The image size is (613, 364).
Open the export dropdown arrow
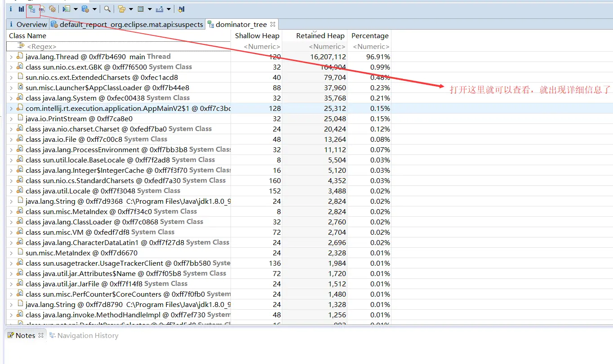pyautogui.click(x=169, y=9)
